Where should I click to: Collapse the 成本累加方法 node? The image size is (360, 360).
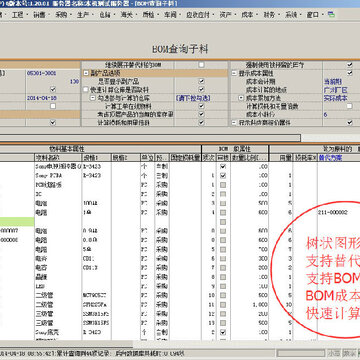pos(241,98)
